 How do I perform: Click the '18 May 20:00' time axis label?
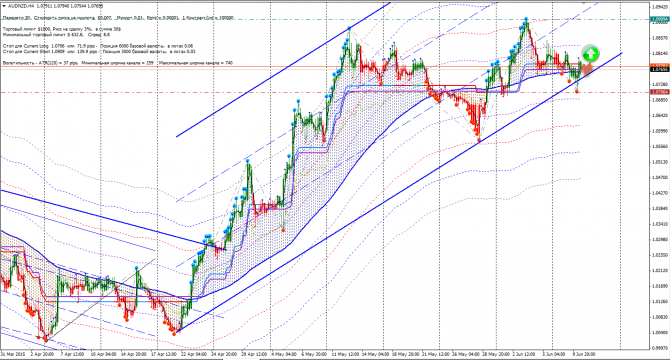[406, 354]
